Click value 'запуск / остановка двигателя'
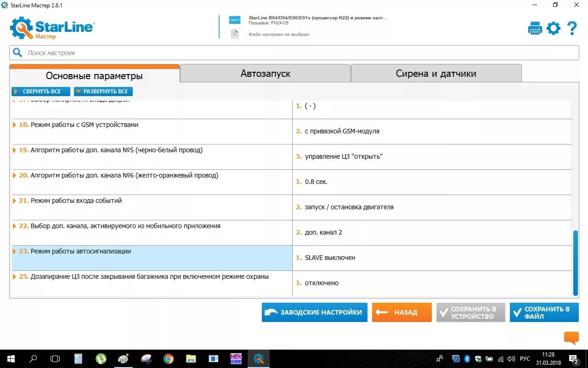 tap(349, 207)
